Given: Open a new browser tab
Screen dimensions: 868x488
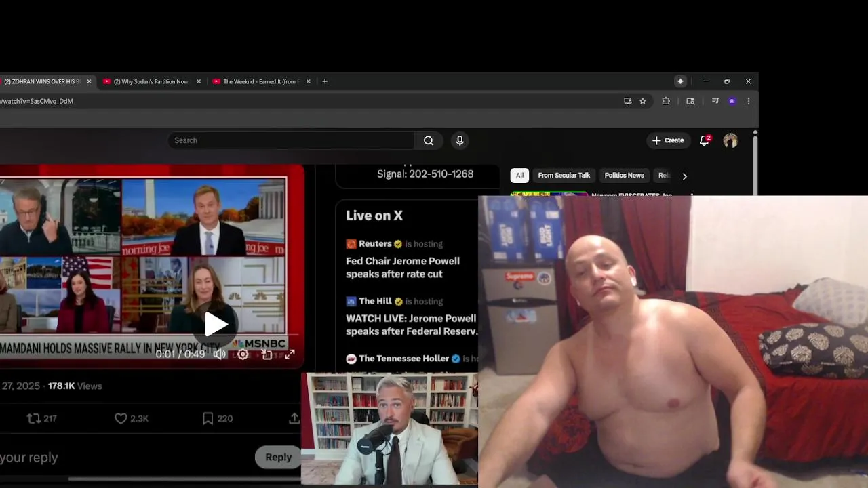Looking at the screenshot, I should pos(325,81).
